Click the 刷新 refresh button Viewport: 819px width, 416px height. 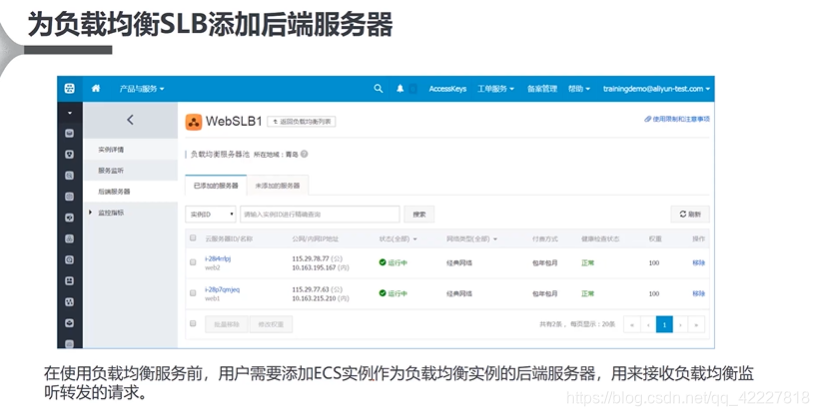tap(690, 214)
